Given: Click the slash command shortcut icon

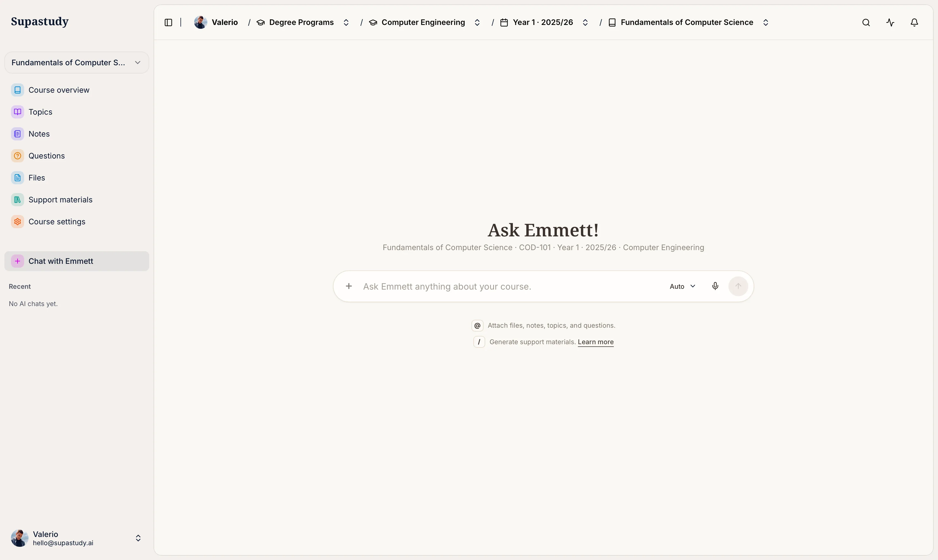Looking at the screenshot, I should pos(479,342).
